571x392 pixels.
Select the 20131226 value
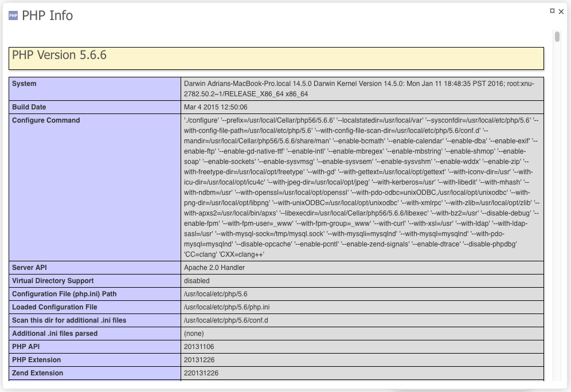199,359
